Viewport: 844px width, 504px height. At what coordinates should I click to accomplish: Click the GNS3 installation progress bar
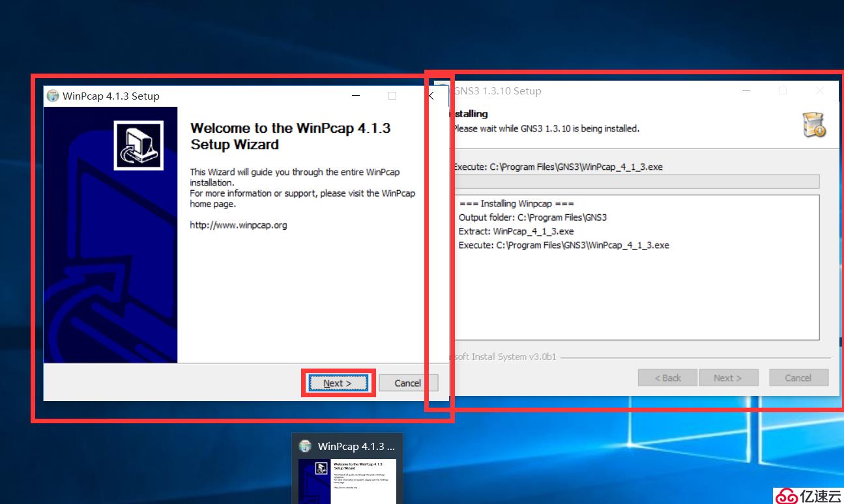coord(636,181)
